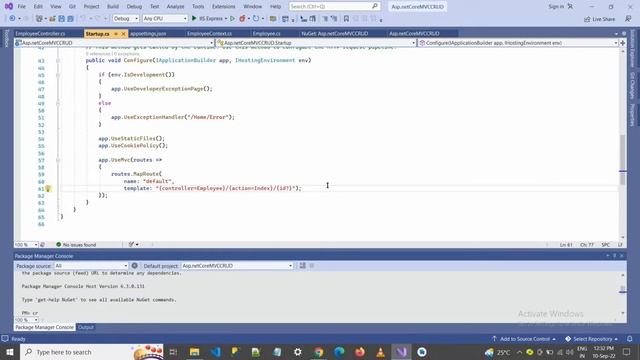This screenshot has height=360, width=640.
Task: Click the Open File folder icon
Action: coord(52,19)
